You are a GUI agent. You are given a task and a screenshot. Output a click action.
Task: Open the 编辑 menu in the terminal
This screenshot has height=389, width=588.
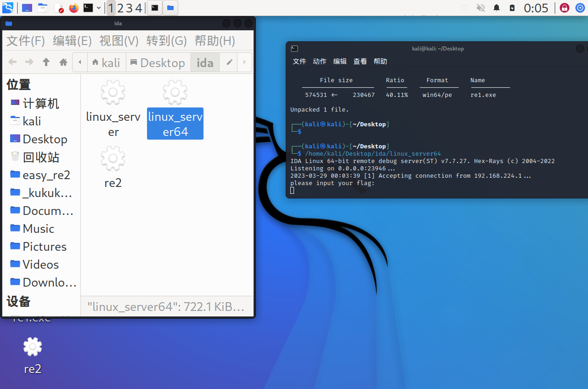click(x=340, y=61)
